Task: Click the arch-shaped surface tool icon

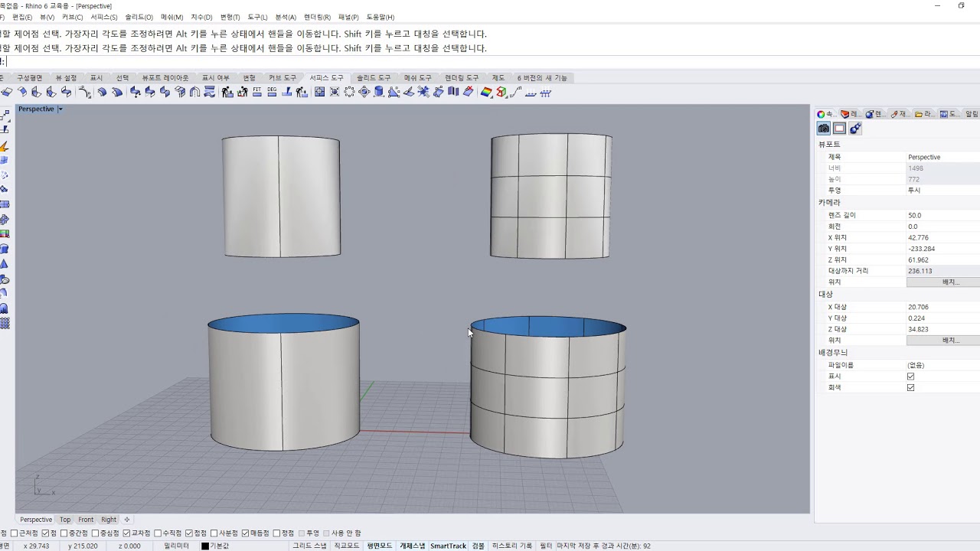Action: point(194,92)
